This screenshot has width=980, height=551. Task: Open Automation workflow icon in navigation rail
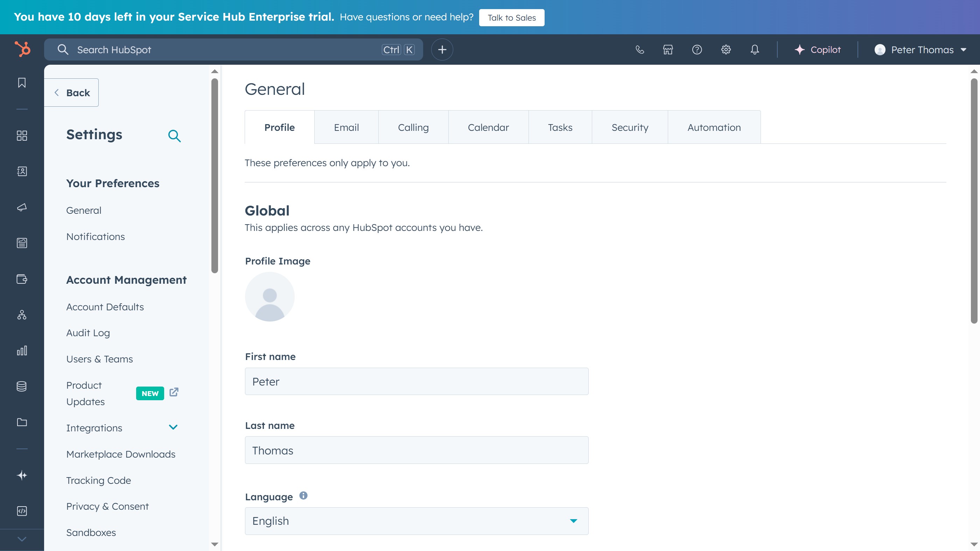[22, 315]
